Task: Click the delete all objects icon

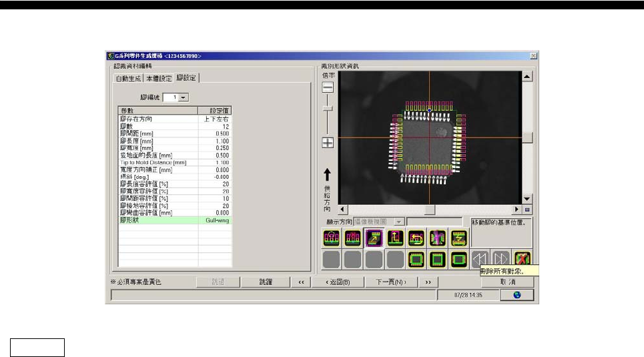Action: point(523,260)
